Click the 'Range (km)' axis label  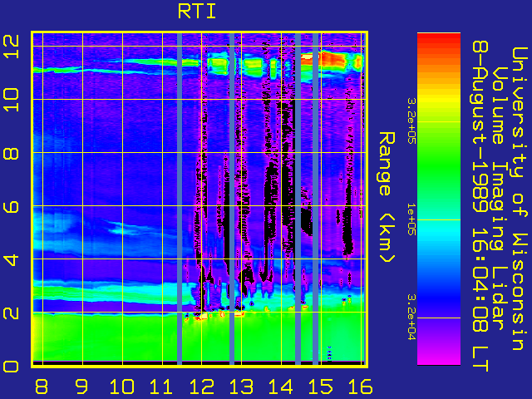(x=387, y=198)
